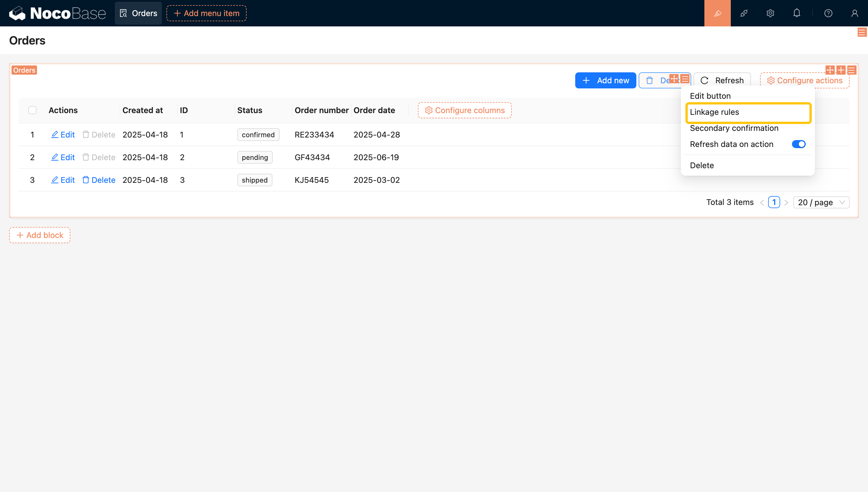Toggle Refresh data on action switch

click(x=799, y=144)
